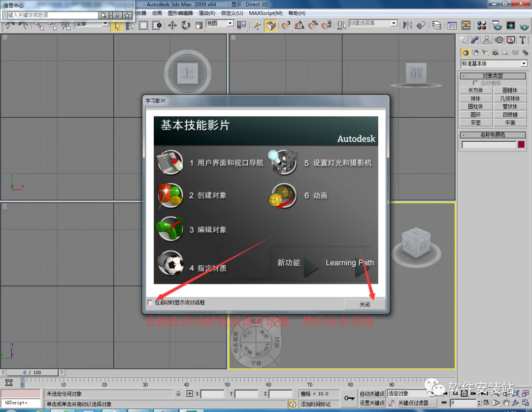
Task: Click the Mirror tool icon
Action: coord(407,26)
